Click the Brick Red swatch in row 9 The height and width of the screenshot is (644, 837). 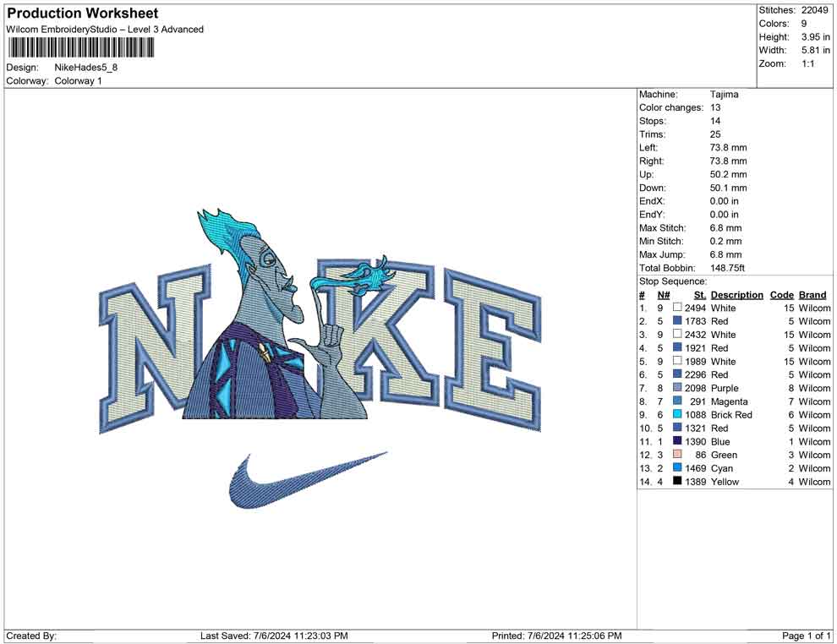tap(677, 414)
